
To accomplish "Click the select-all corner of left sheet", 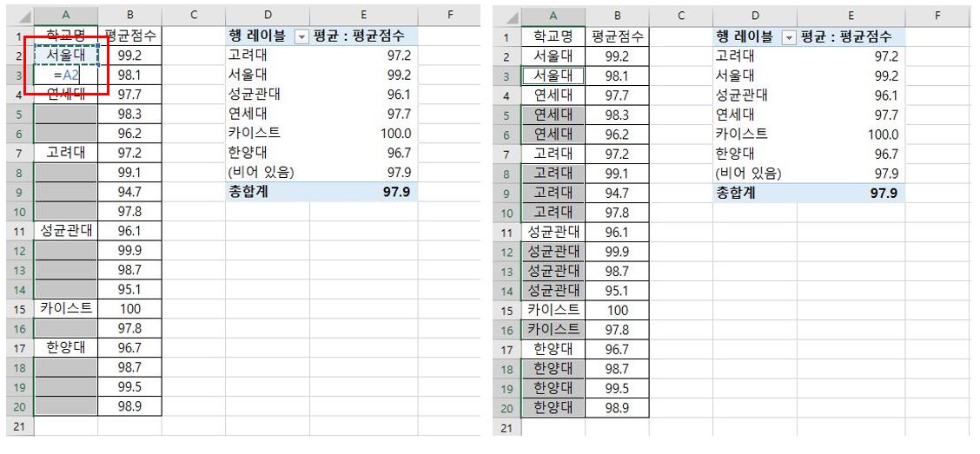I will click(20, 16).
